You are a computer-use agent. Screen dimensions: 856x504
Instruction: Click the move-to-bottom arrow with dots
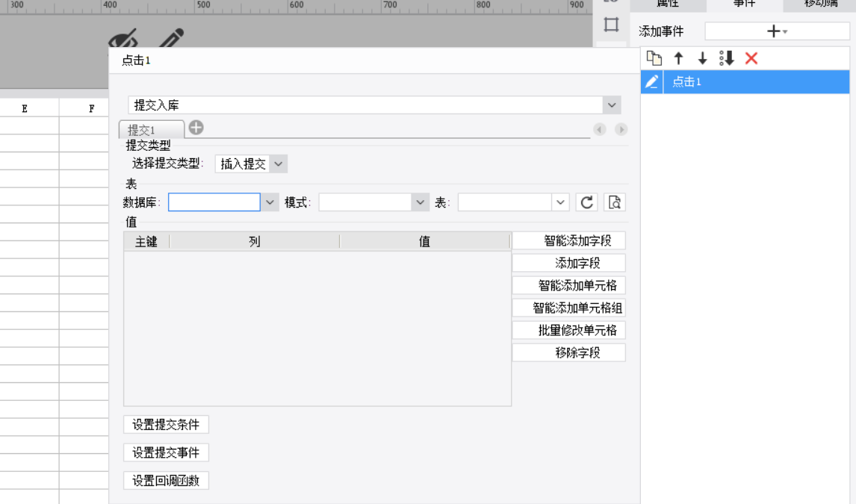pyautogui.click(x=727, y=58)
